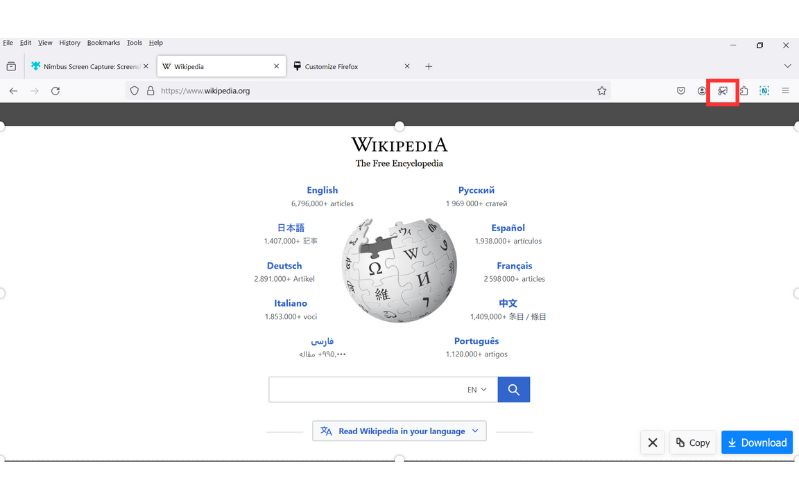List all tabs with the chevron
The height and width of the screenshot is (500, 799).
tap(787, 66)
